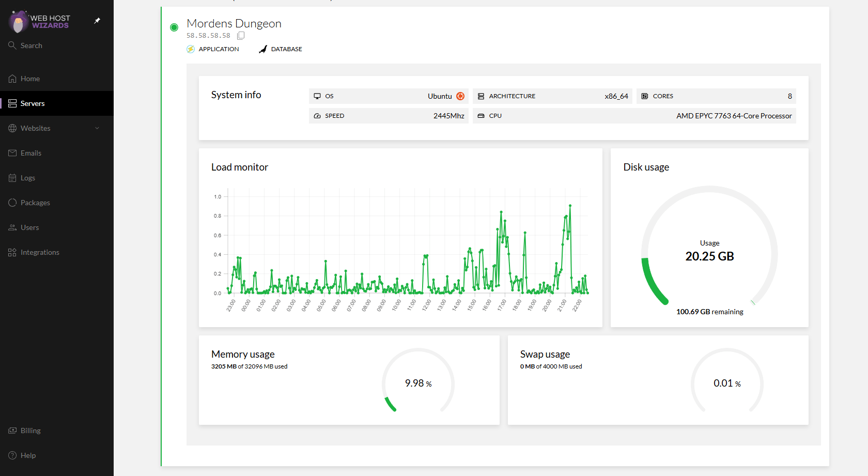Click the 100.69 GB remaining text
This screenshot has height=476, width=868.
point(710,312)
